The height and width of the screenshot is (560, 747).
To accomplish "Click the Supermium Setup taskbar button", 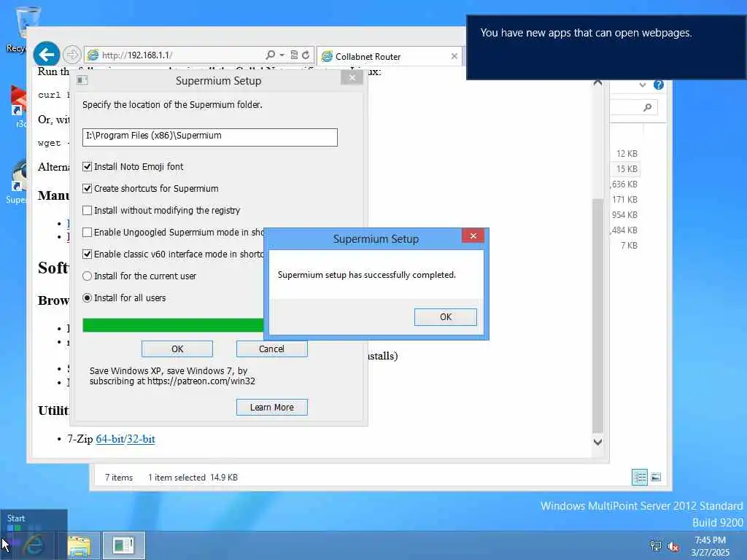I will (124, 545).
